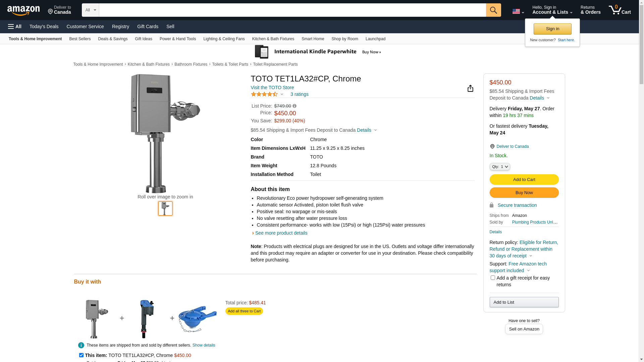Select Best Sellers in category menu
The image size is (644, 362).
pyautogui.click(x=80, y=39)
